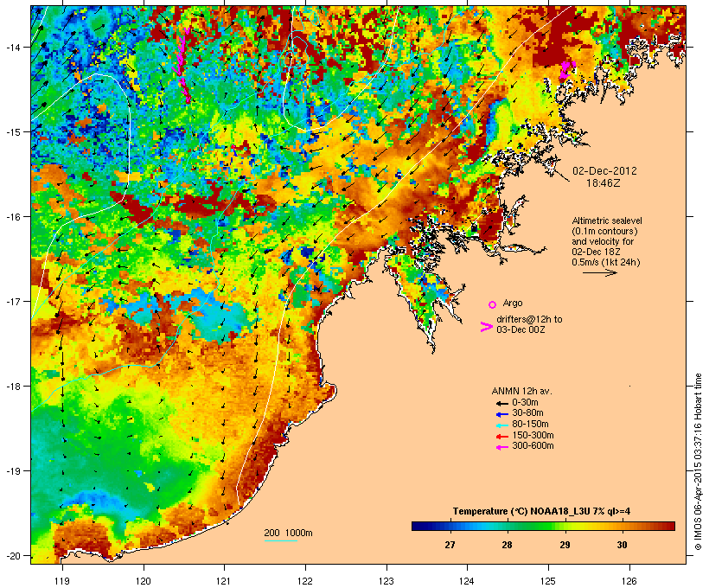This screenshot has height=588, width=709.
Task: Click the magenta Argo circle symbol
Action: coord(492,304)
